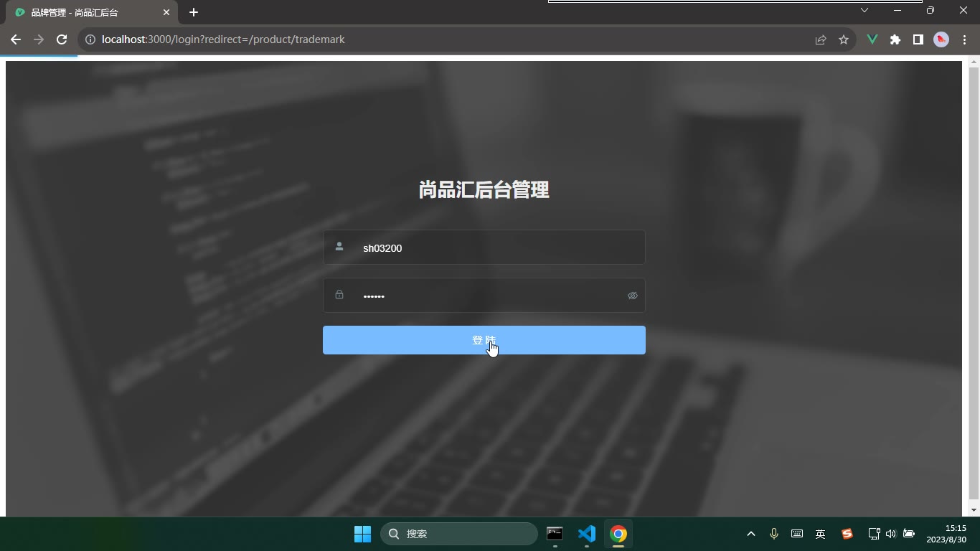Restore down the Chrome window
Viewport: 980px width, 551px height.
[x=930, y=10]
